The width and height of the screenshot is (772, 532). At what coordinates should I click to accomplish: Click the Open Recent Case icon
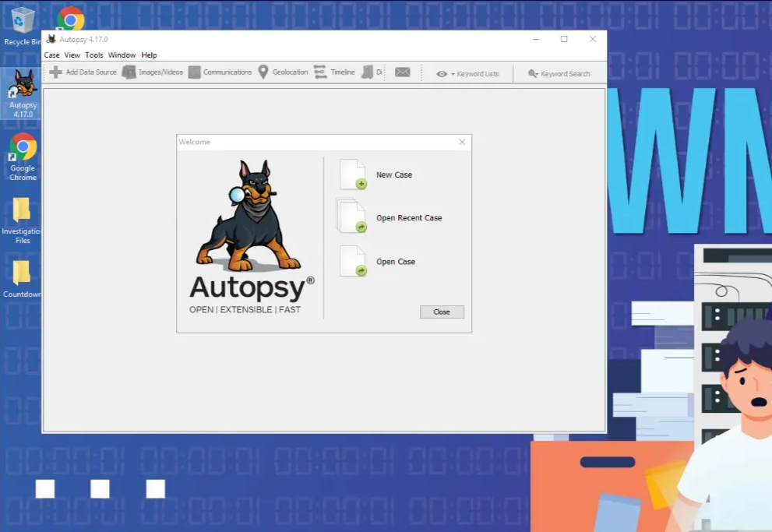coord(352,216)
